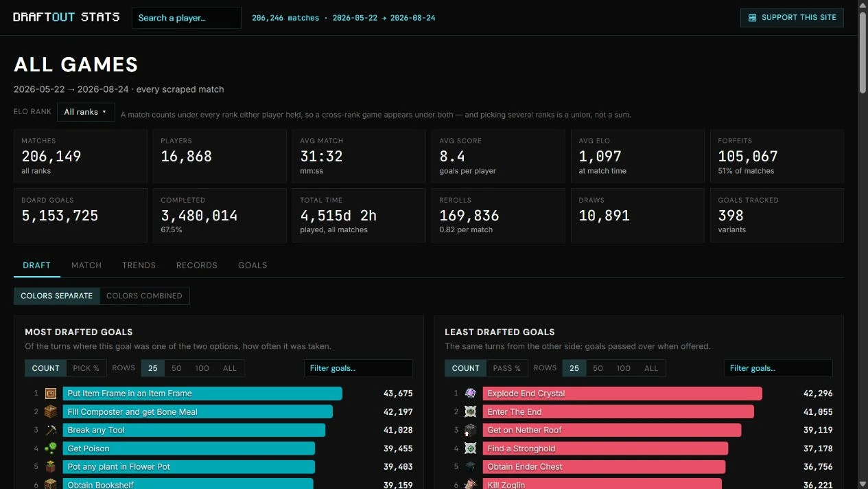Click the Get on Nether Roof icon

click(471, 430)
